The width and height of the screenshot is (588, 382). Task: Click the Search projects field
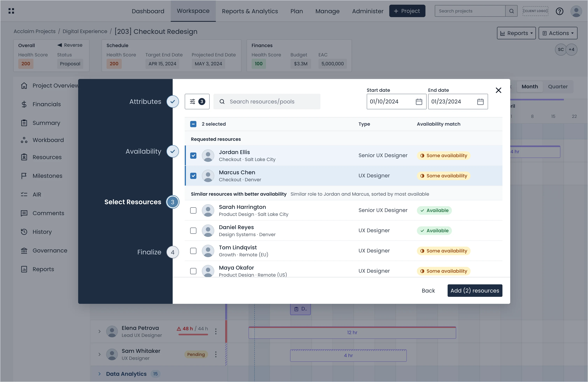point(470,11)
